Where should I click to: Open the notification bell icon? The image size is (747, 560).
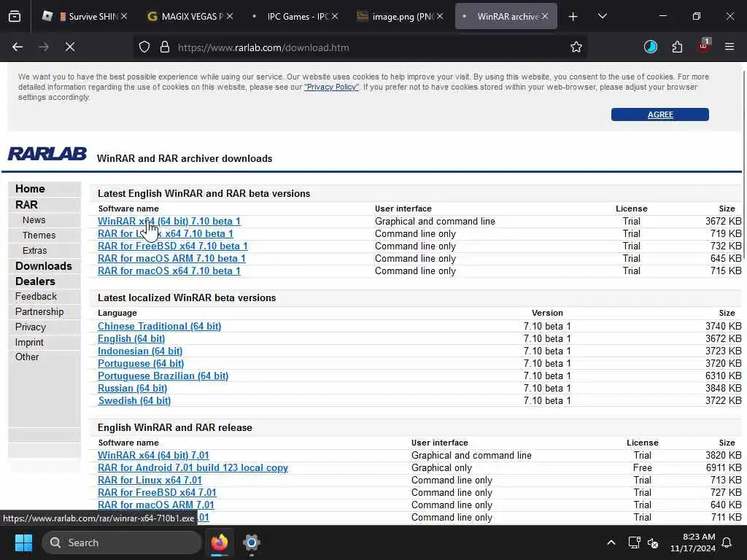(727, 542)
